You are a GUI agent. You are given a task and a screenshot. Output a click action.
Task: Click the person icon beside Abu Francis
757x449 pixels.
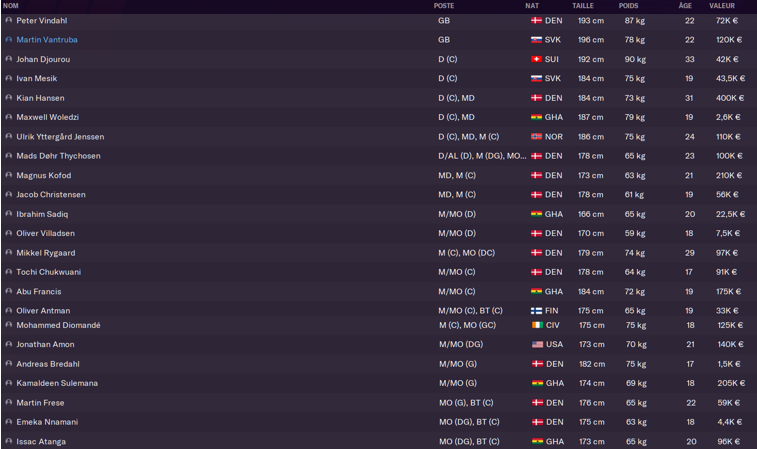point(8,291)
